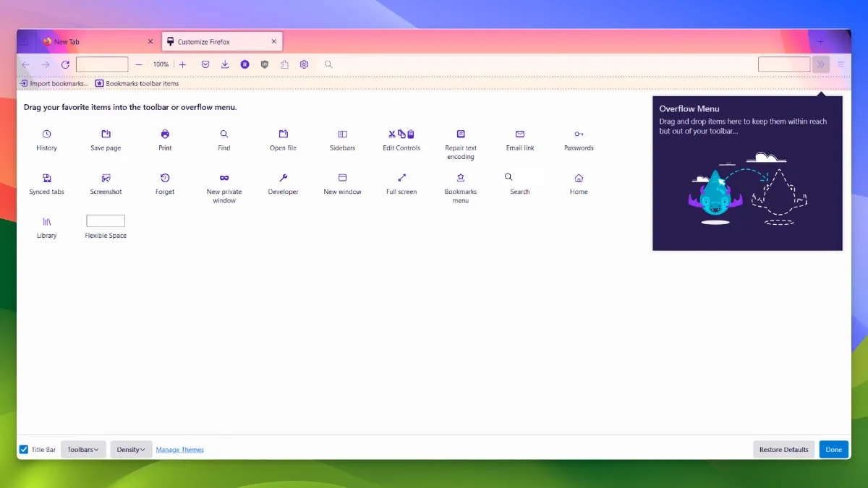868x488 pixels.
Task: Toggle the Title Bar checkbox
Action: pyautogui.click(x=23, y=449)
